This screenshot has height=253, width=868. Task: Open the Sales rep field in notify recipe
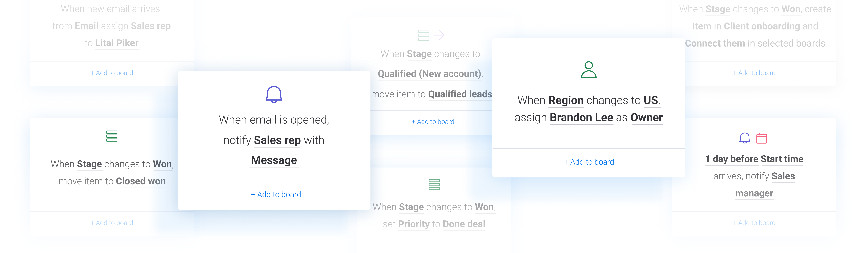[x=277, y=140]
